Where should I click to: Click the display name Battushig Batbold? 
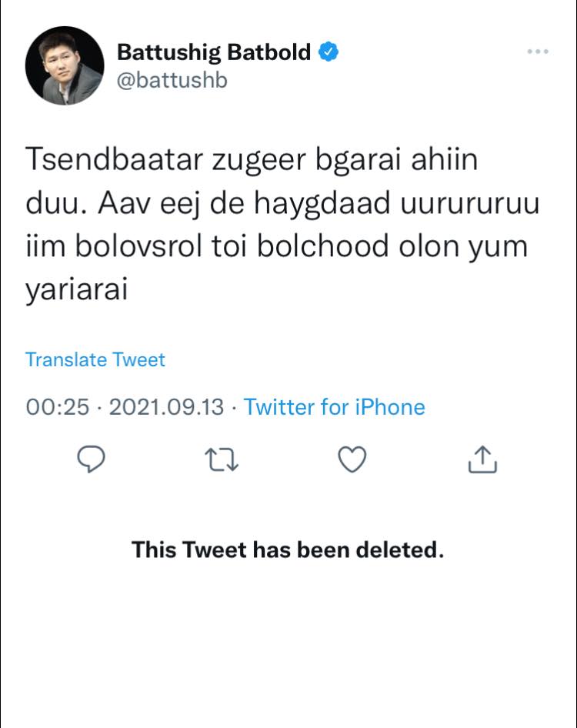coord(214,52)
